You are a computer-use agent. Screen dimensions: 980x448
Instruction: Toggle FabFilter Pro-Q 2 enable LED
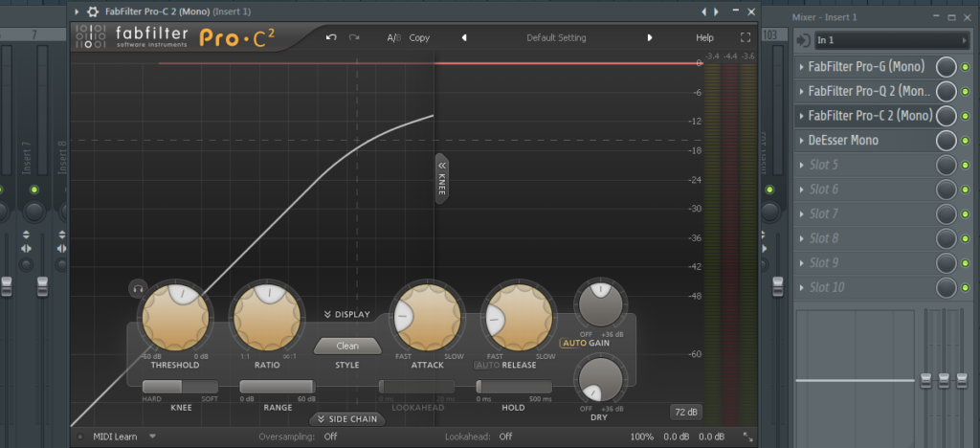coord(966,92)
